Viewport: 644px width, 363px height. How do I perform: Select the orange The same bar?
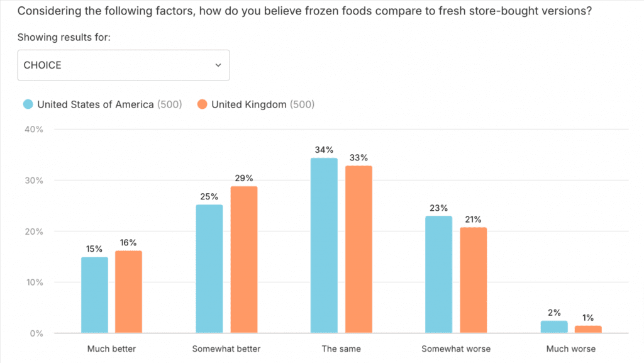coord(358,249)
